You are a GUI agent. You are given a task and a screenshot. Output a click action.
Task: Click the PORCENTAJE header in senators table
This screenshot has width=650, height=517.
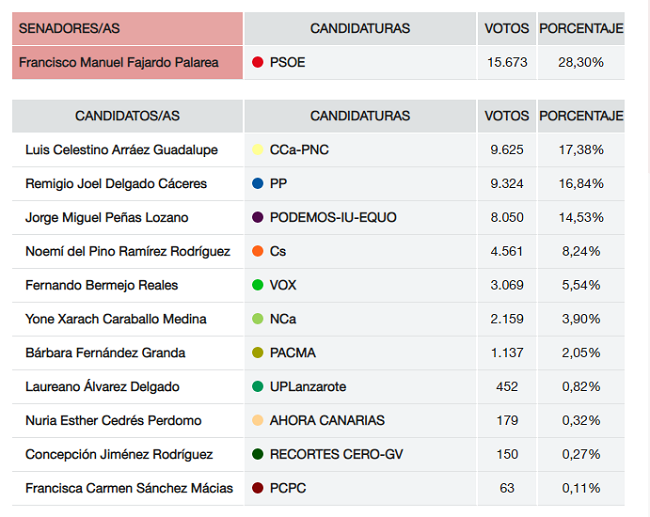[x=581, y=28]
